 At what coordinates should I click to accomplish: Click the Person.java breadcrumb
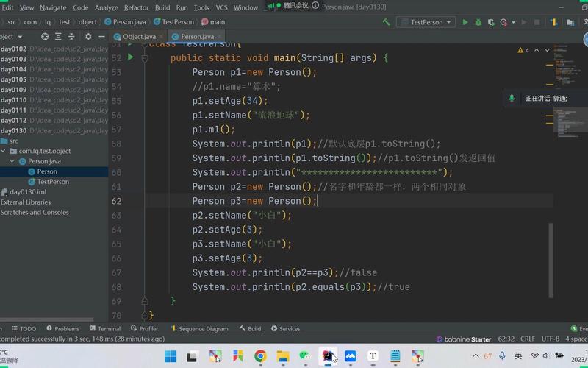click(x=125, y=22)
